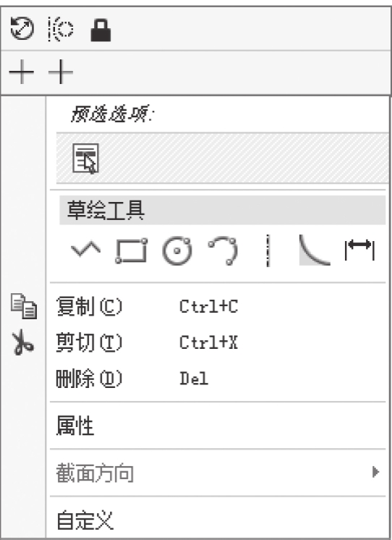Choose the dimension tool with double arrow
This screenshot has height=540, width=392.
coord(359,250)
